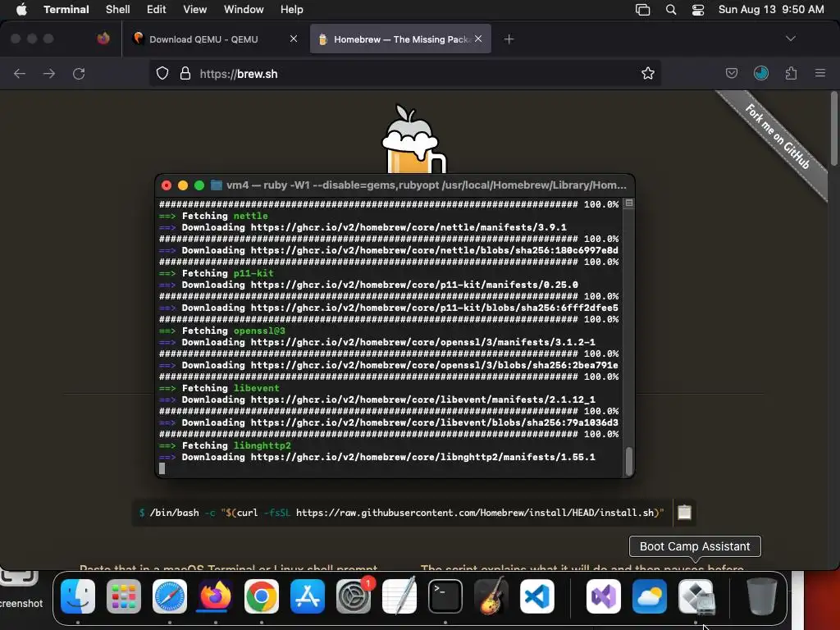This screenshot has height=630, width=840.
Task: Open Visual Studio purple icon in dock
Action: pyautogui.click(x=604, y=596)
